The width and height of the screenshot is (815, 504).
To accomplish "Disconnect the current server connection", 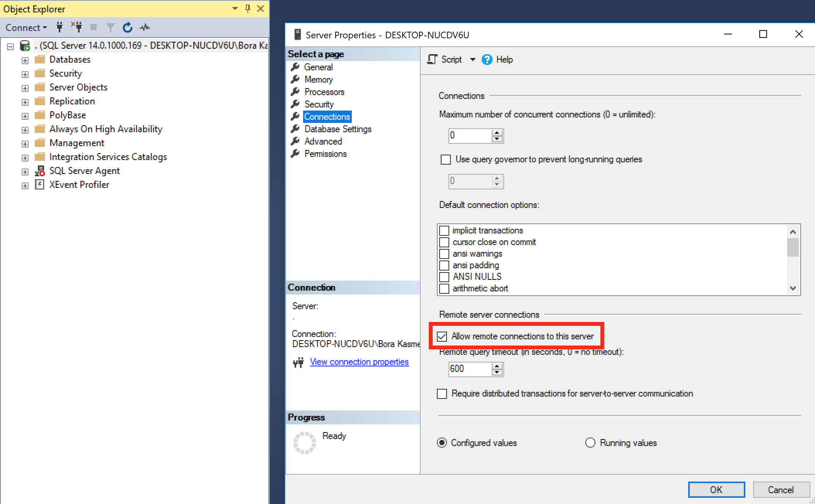I will (x=77, y=27).
